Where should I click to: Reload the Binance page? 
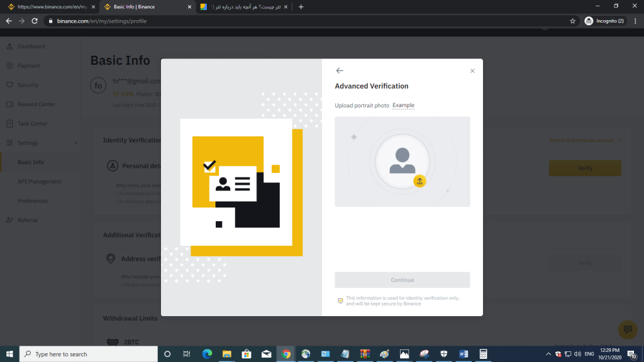click(35, 21)
